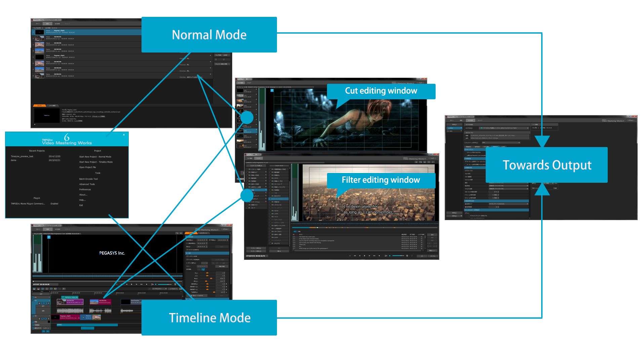Choose 'Open Project File' in the launcher

coord(87,167)
